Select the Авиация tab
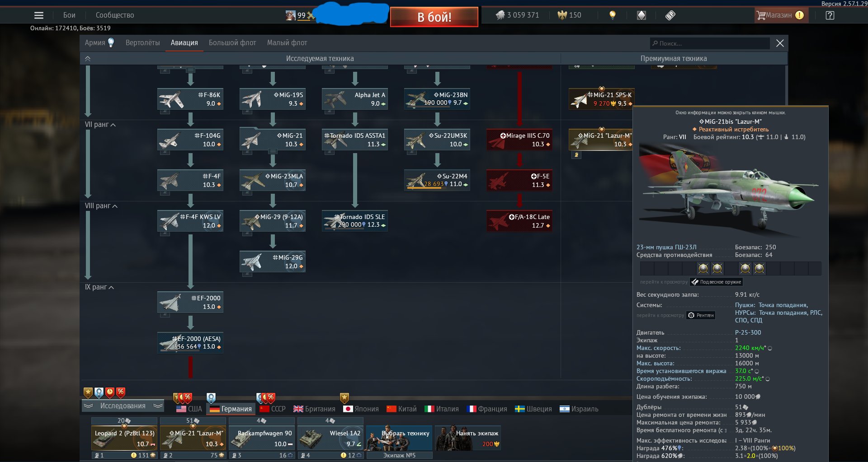This screenshot has width=868, height=462. point(184,43)
